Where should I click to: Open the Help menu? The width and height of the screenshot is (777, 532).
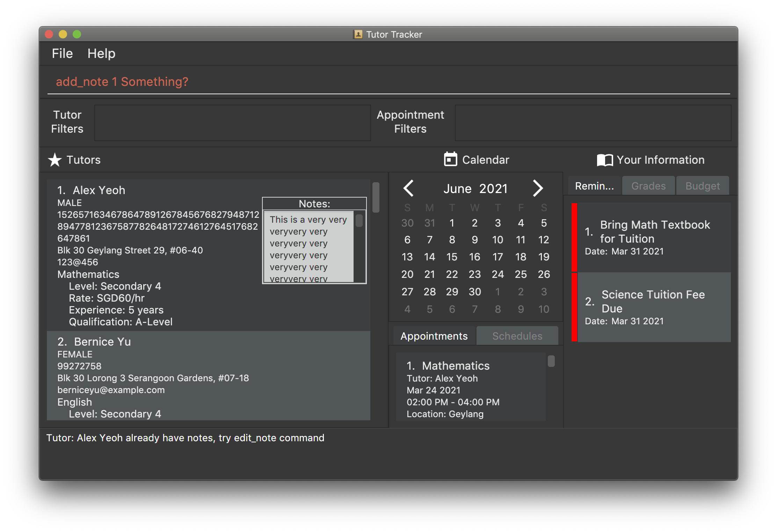[101, 53]
